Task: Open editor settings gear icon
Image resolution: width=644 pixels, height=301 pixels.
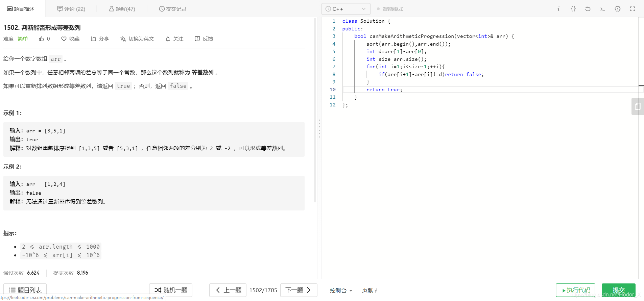Action: (618, 9)
